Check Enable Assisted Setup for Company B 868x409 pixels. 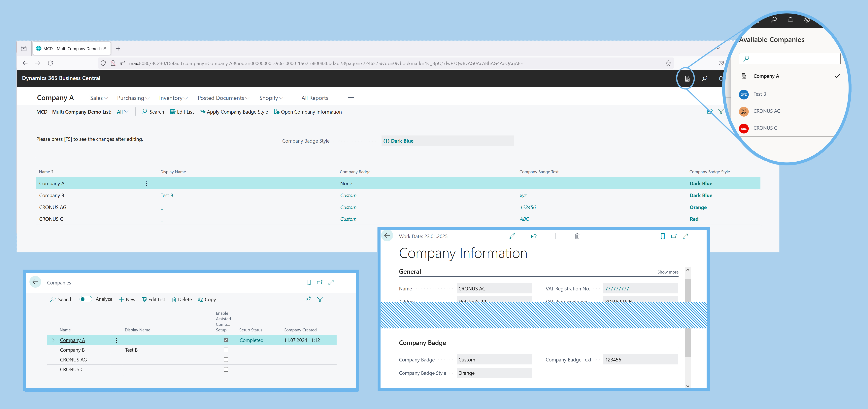226,350
